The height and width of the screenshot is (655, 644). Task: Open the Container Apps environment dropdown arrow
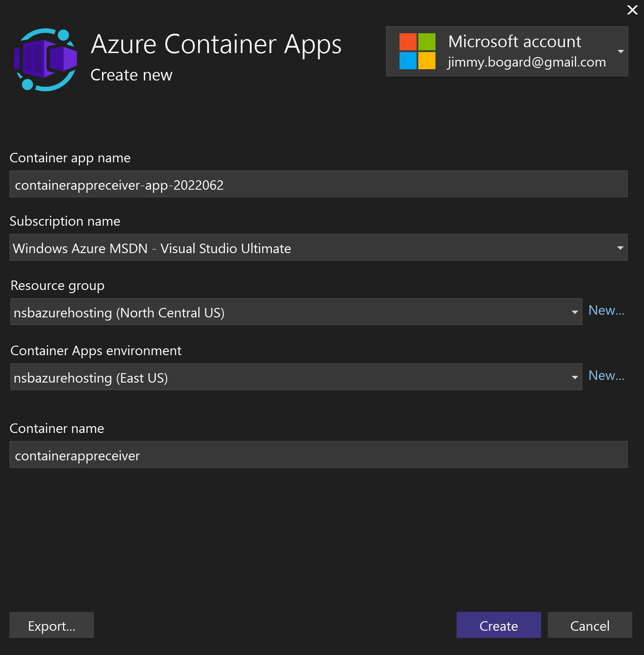575,377
